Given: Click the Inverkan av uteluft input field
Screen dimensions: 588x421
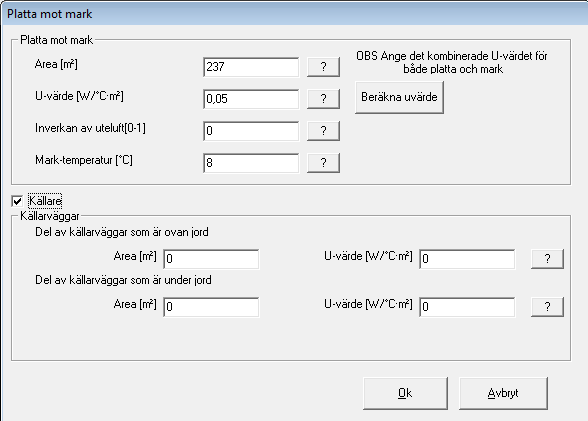Looking at the screenshot, I should [x=251, y=131].
